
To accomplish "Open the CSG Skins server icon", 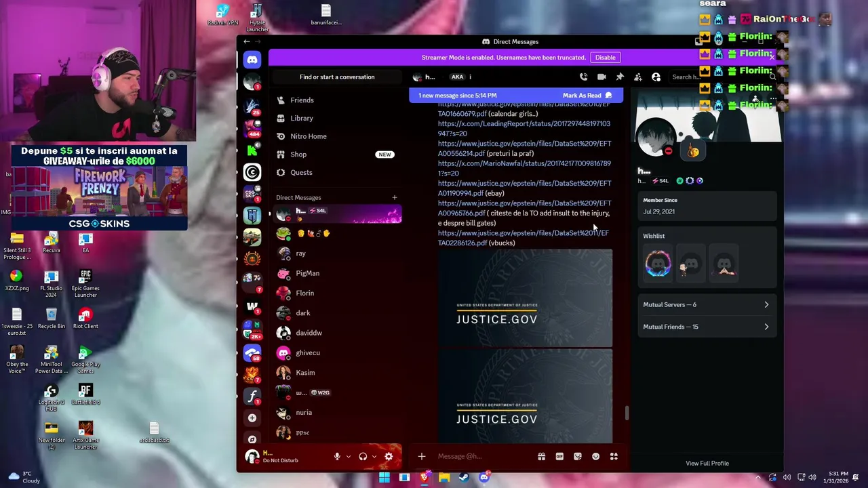I will click(x=252, y=194).
